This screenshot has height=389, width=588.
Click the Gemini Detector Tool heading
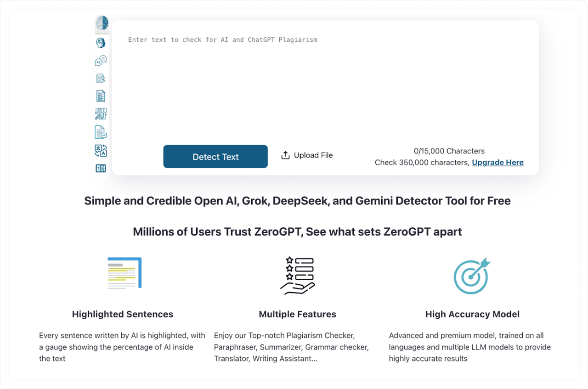(297, 201)
